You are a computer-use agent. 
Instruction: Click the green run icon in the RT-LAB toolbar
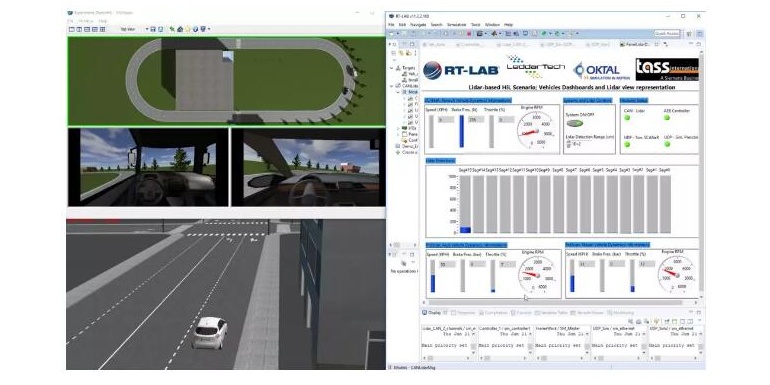pos(544,33)
